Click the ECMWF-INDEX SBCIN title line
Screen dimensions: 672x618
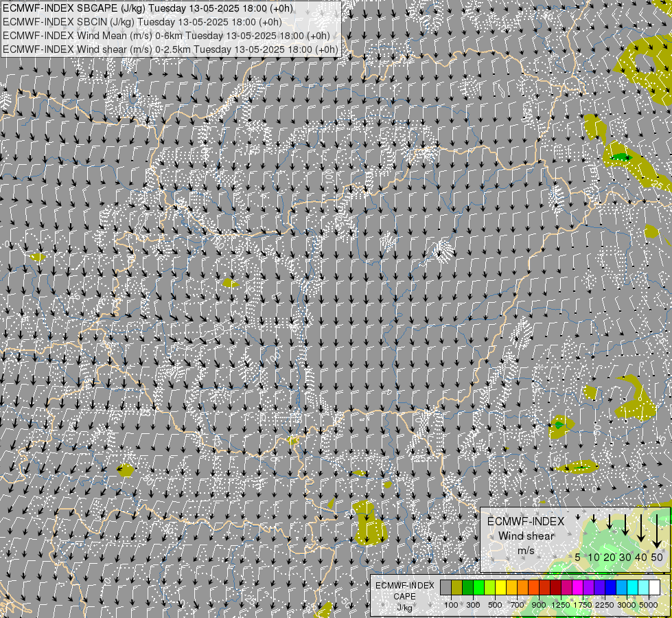tap(142, 22)
